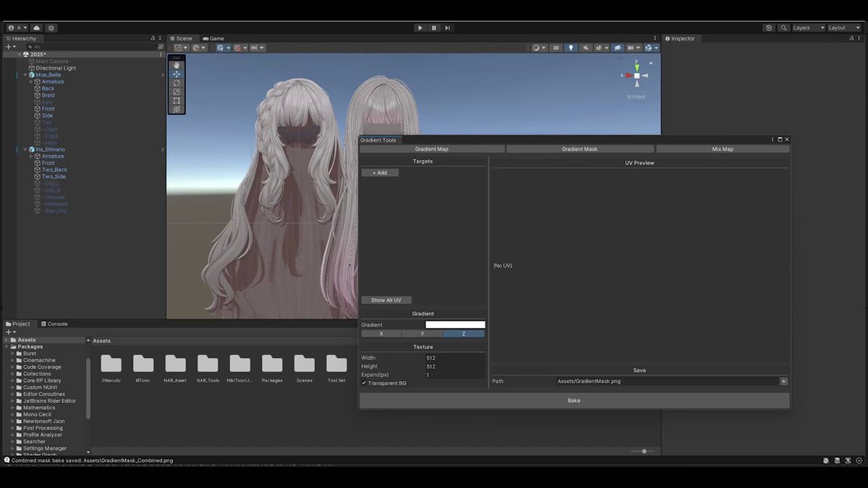Open Layers dropdown
This screenshot has width=868, height=488.
[x=808, y=27]
